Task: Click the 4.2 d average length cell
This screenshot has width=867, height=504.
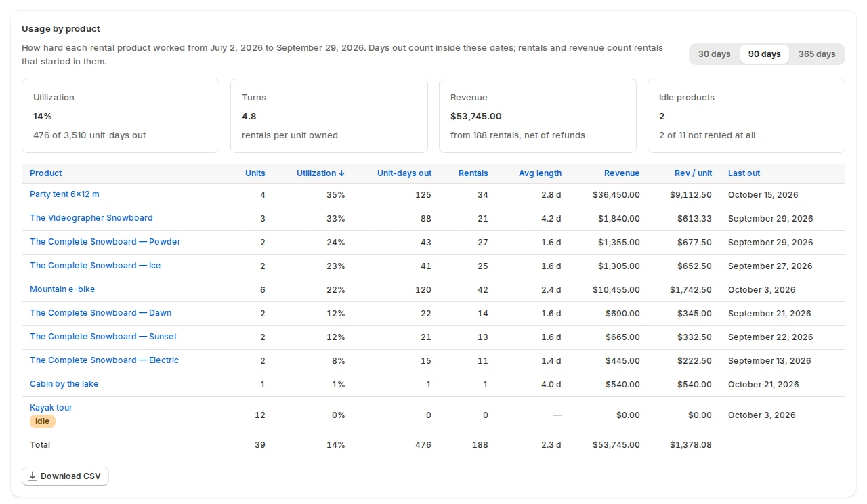Action: [551, 219]
